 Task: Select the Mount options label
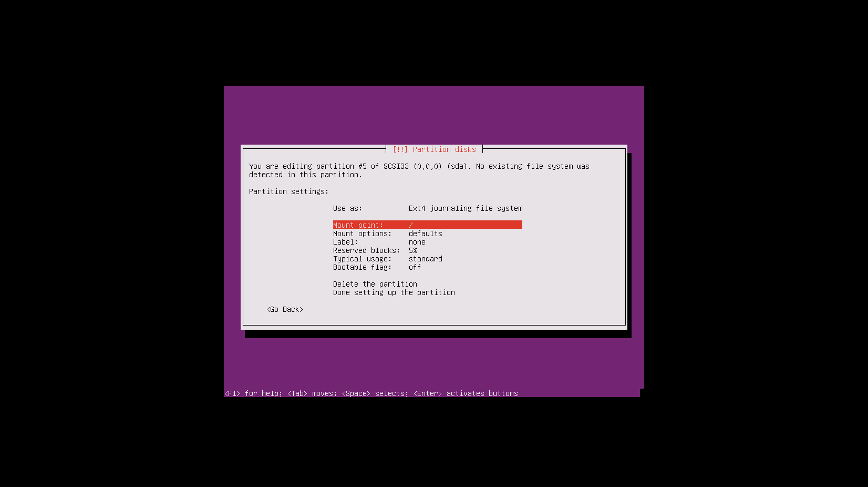point(362,234)
